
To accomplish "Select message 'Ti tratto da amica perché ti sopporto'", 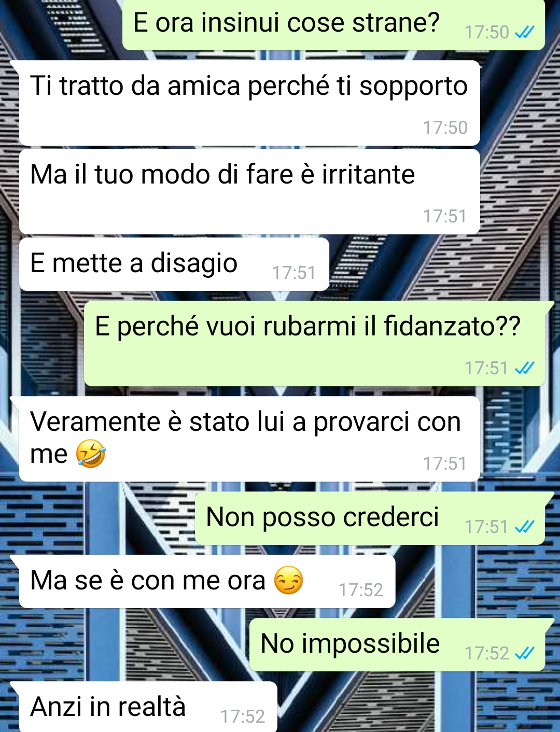I will 249,103.
